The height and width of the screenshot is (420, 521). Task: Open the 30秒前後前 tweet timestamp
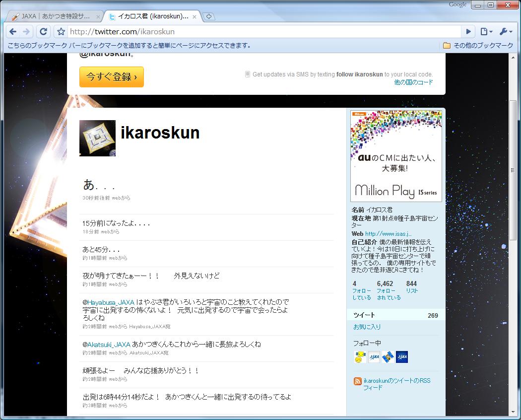(x=96, y=198)
